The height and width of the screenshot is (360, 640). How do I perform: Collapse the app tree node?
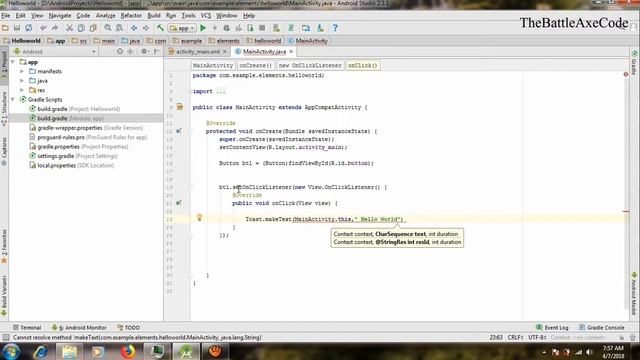tap(13, 62)
